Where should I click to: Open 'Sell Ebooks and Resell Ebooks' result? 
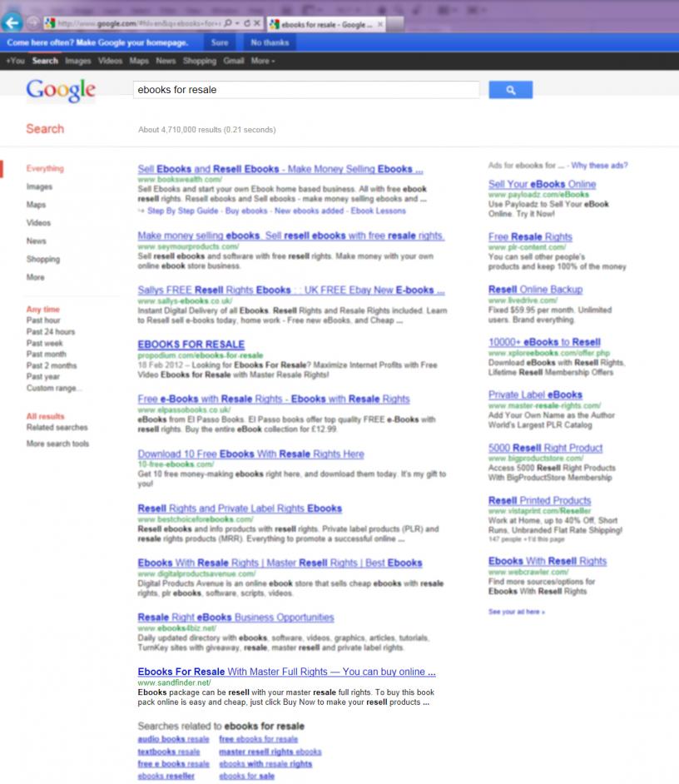tap(280, 169)
